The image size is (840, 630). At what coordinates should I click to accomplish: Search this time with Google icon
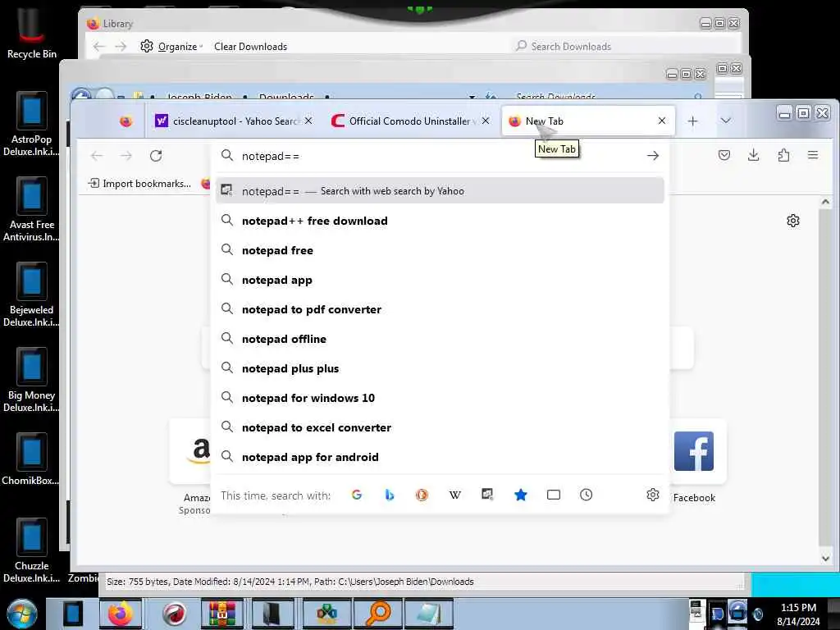pos(357,495)
